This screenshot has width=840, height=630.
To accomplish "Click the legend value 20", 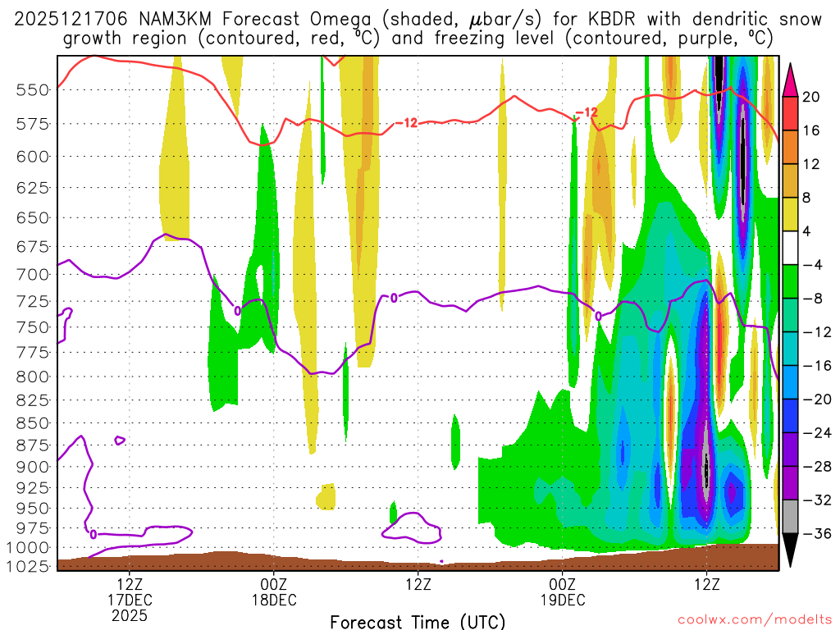I will click(811, 97).
